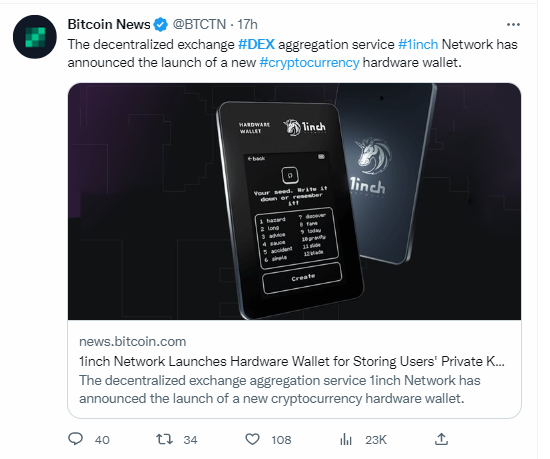Click the @BTCTN handle
Screen dimensions: 550x459
click(199, 25)
